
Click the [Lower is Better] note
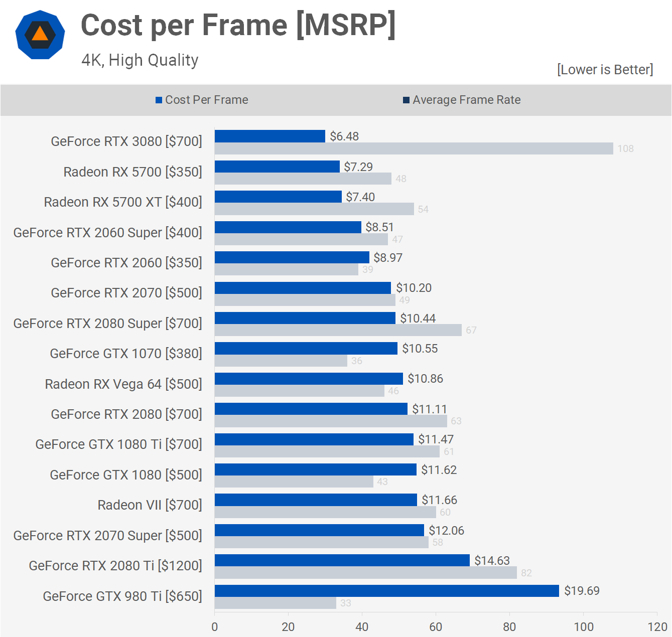[605, 69]
